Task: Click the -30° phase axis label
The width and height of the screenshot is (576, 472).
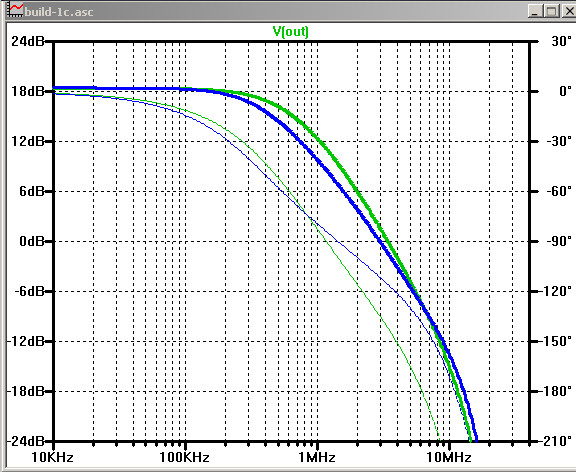Action: click(560, 141)
